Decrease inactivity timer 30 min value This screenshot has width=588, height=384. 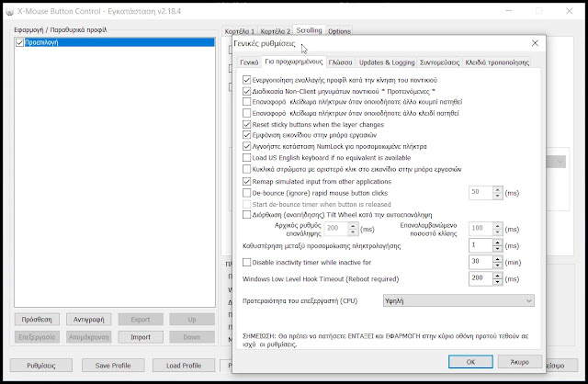(x=497, y=265)
